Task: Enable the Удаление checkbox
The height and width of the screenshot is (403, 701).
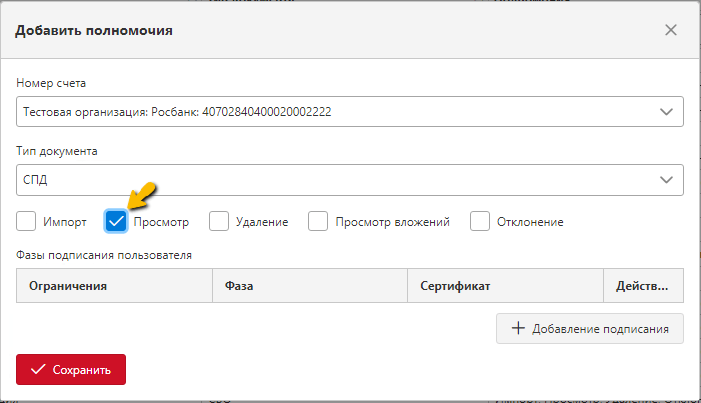Action: click(x=219, y=221)
